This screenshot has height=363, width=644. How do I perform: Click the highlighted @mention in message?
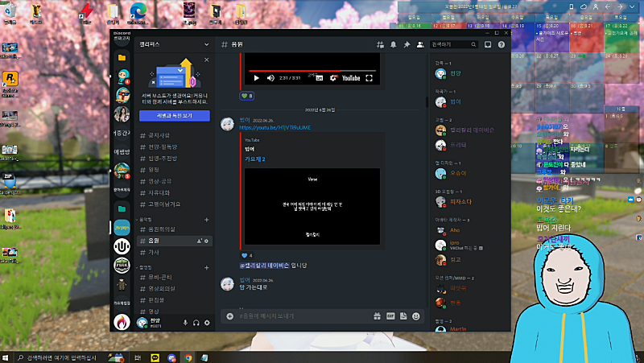pos(265,266)
